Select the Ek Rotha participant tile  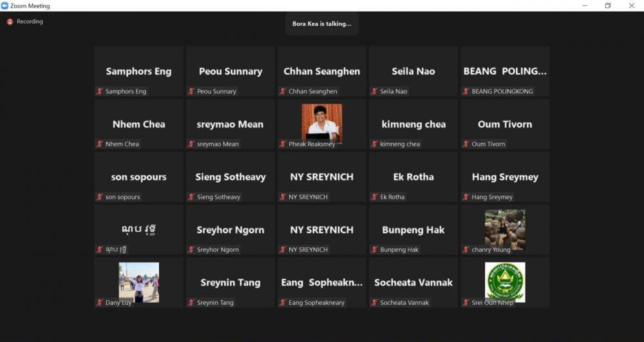(413, 177)
